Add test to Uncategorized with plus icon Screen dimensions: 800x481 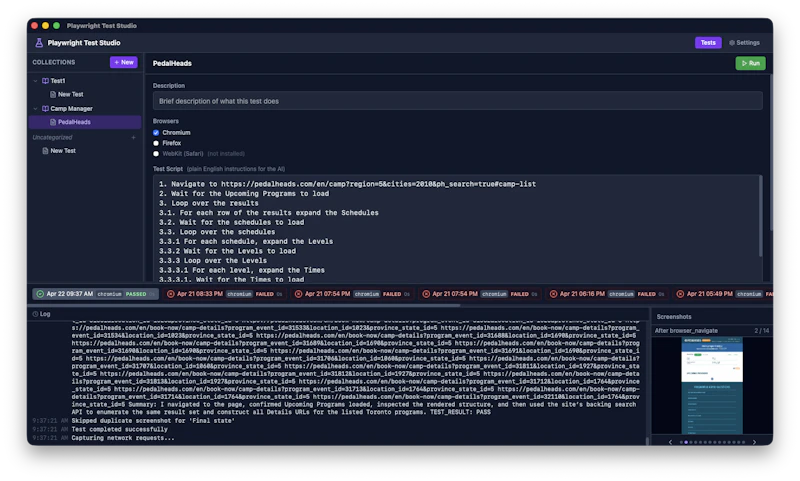[x=133, y=137]
